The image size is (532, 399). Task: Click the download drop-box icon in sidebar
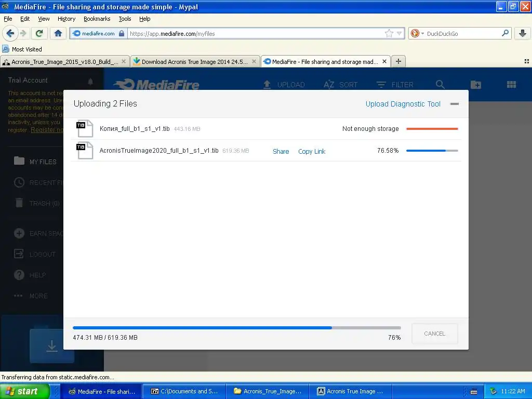click(x=51, y=345)
